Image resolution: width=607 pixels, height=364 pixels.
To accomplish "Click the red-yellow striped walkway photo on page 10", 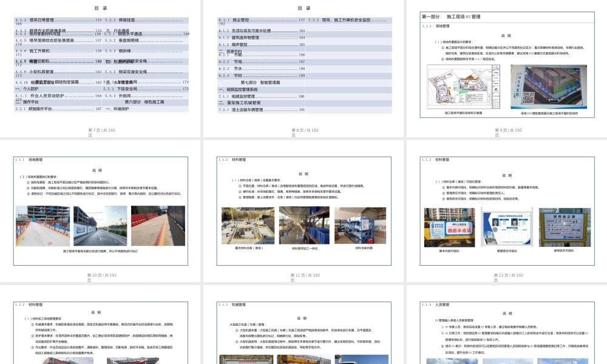I will [158, 226].
